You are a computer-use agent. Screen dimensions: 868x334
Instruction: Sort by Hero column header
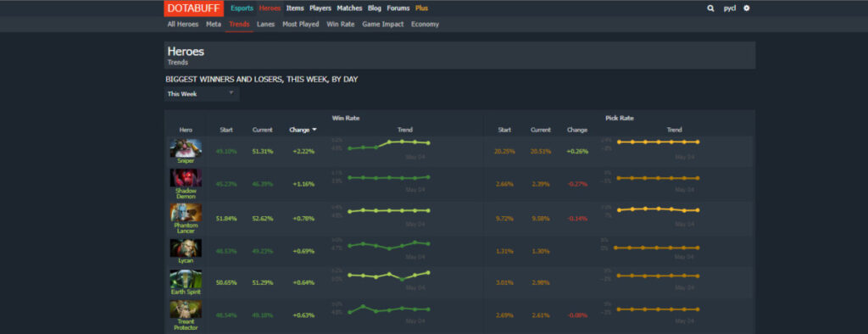(186, 131)
